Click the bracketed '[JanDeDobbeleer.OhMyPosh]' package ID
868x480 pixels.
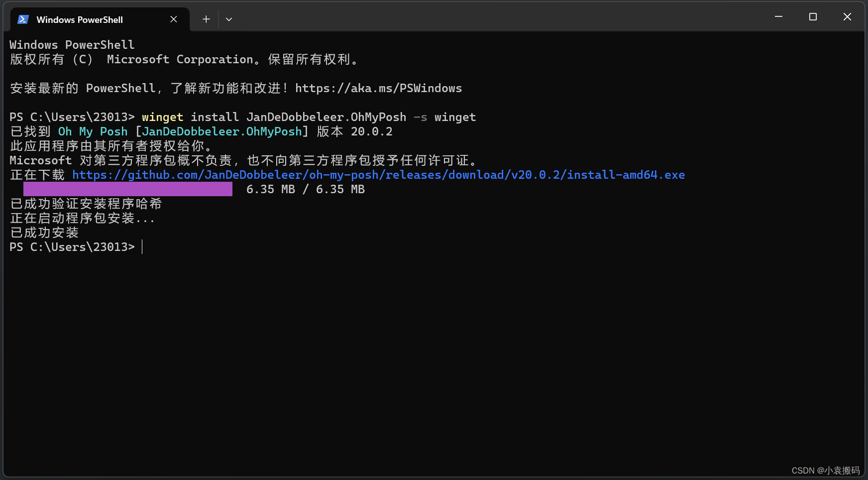[222, 131]
